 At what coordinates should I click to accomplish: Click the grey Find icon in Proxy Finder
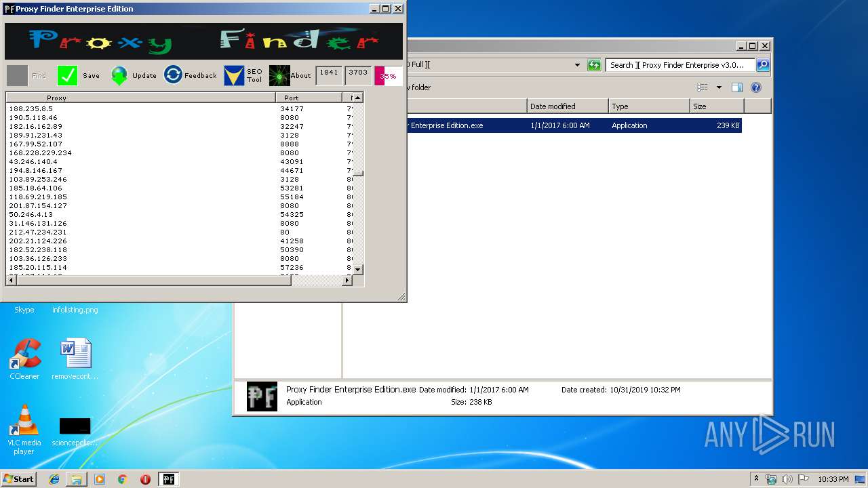point(18,75)
